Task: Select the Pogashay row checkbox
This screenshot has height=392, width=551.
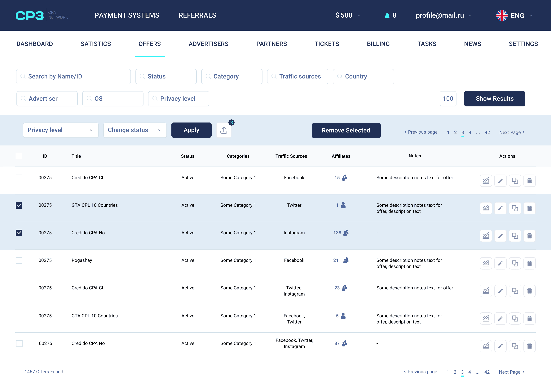Action: [x=19, y=260]
